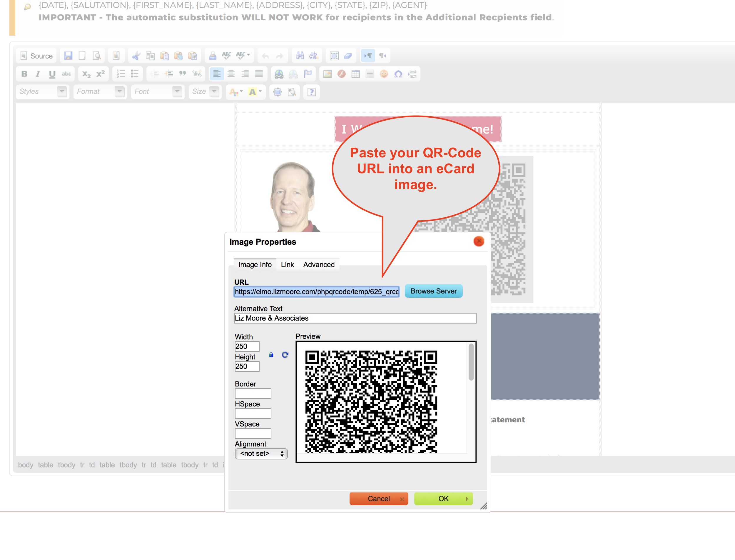Insert a Special Character
Image resolution: width=735 pixels, height=560 pixels.
398,74
